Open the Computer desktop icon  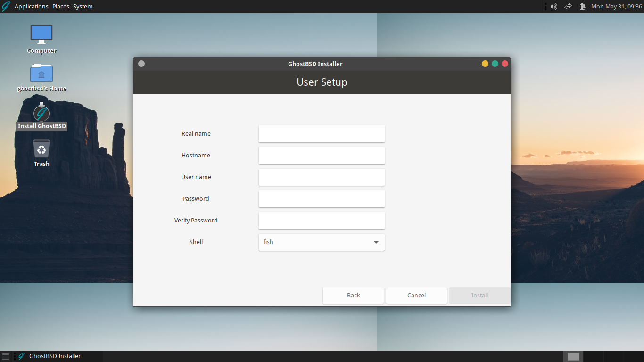tap(41, 35)
